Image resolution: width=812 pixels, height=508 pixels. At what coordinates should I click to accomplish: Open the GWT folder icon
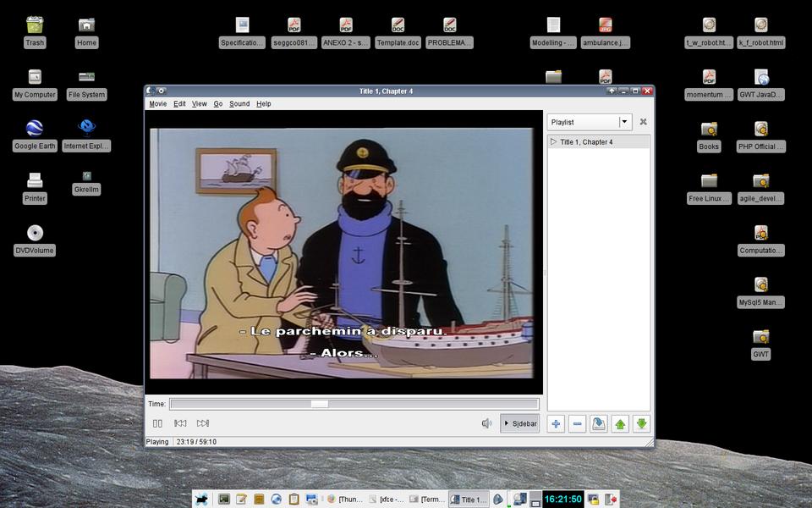pos(760,345)
